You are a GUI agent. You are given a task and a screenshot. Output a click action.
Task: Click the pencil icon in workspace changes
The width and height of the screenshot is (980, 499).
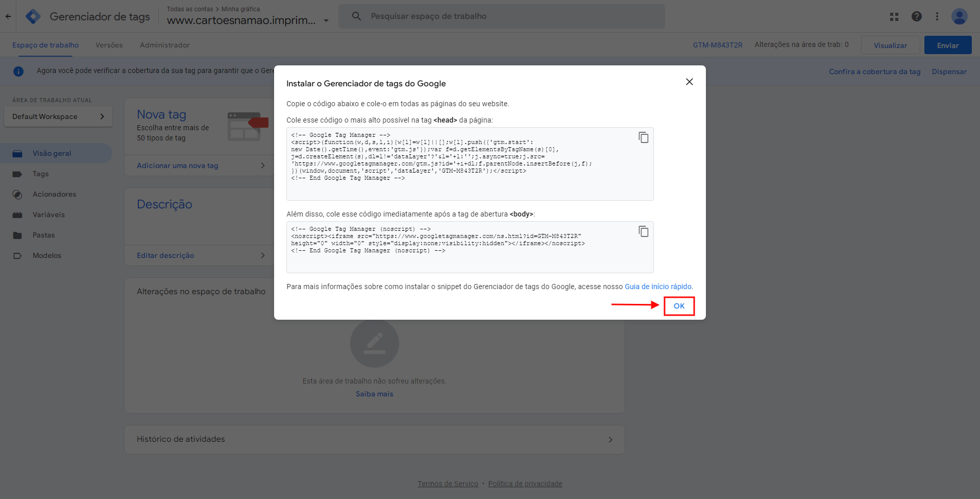[x=375, y=343]
